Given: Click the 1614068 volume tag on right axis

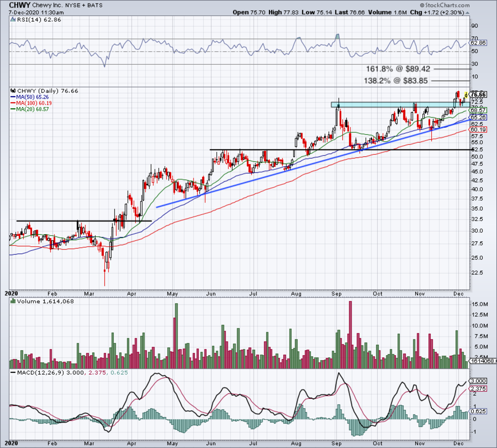Looking at the screenshot, I should pyautogui.click(x=482, y=361).
